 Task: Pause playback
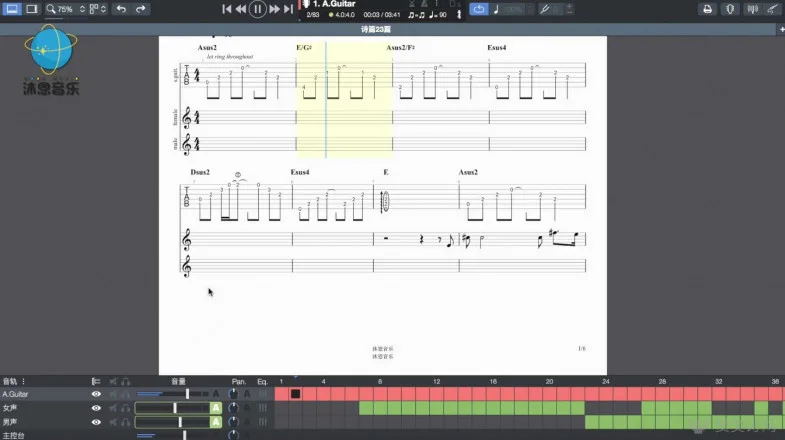[x=257, y=9]
